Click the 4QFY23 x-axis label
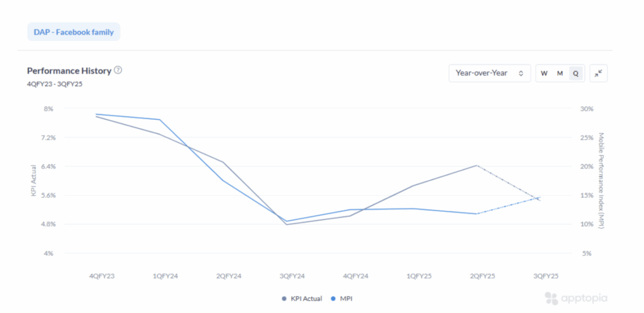Screen dimensions: 644x313 [102, 276]
